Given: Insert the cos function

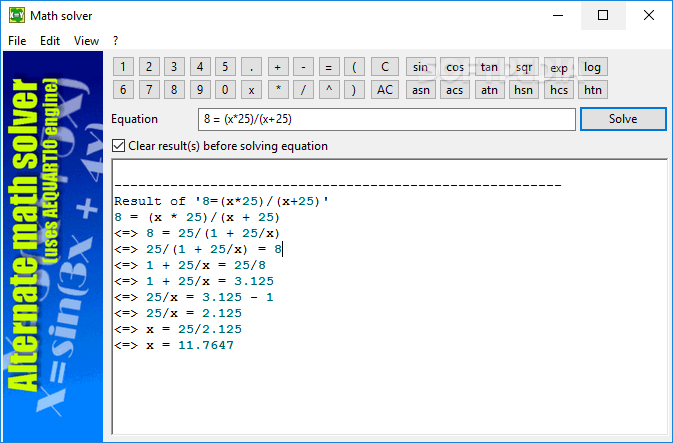Looking at the screenshot, I should [455, 67].
